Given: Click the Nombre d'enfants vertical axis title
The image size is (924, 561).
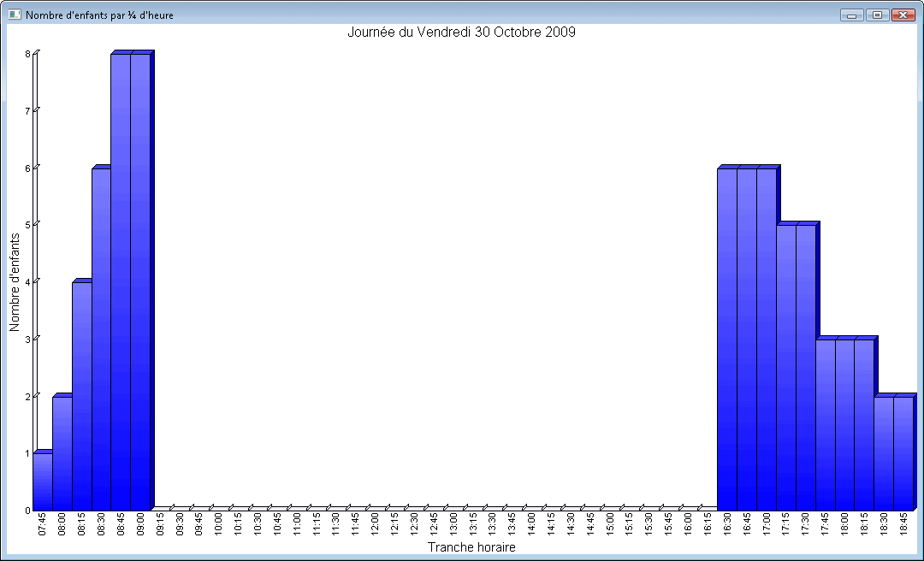Looking at the screenshot, I should point(15,281).
